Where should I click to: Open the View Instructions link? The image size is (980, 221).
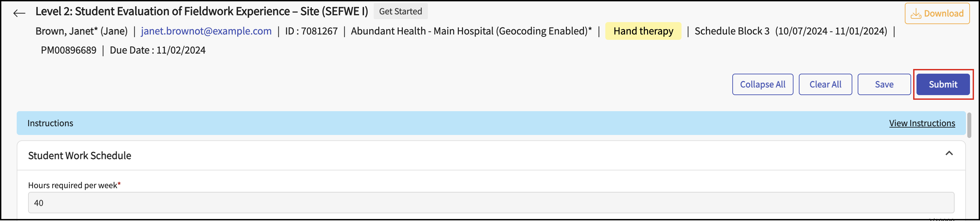[x=922, y=123]
